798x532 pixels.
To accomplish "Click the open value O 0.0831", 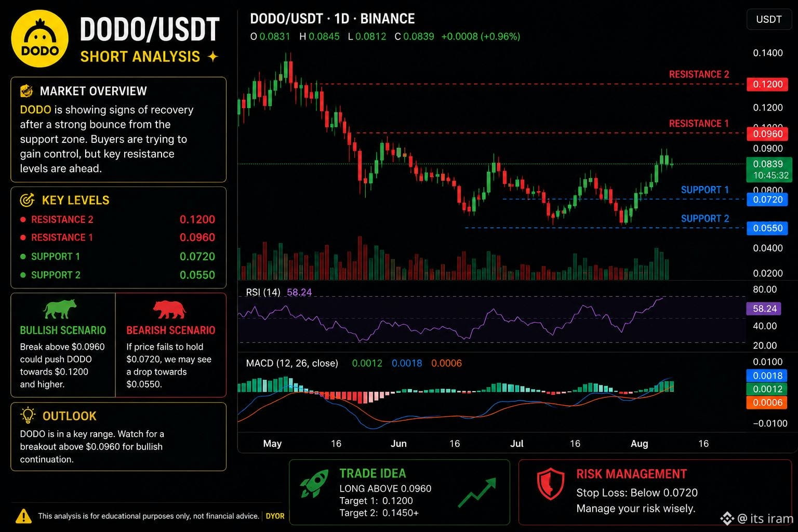I will click(270, 36).
